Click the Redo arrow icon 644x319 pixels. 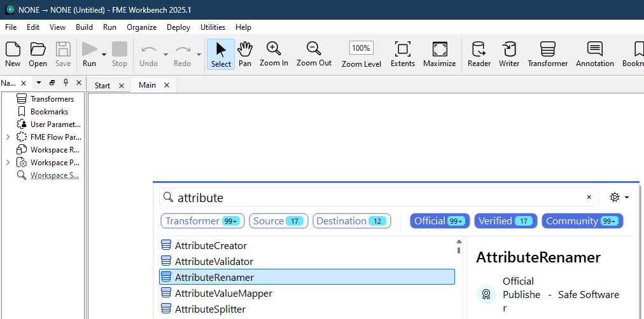[x=183, y=50]
